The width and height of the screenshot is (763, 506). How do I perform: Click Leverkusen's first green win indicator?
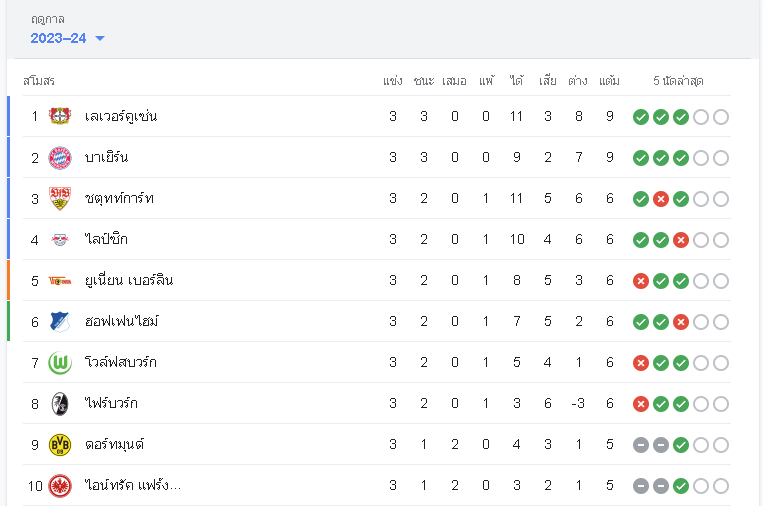click(641, 117)
